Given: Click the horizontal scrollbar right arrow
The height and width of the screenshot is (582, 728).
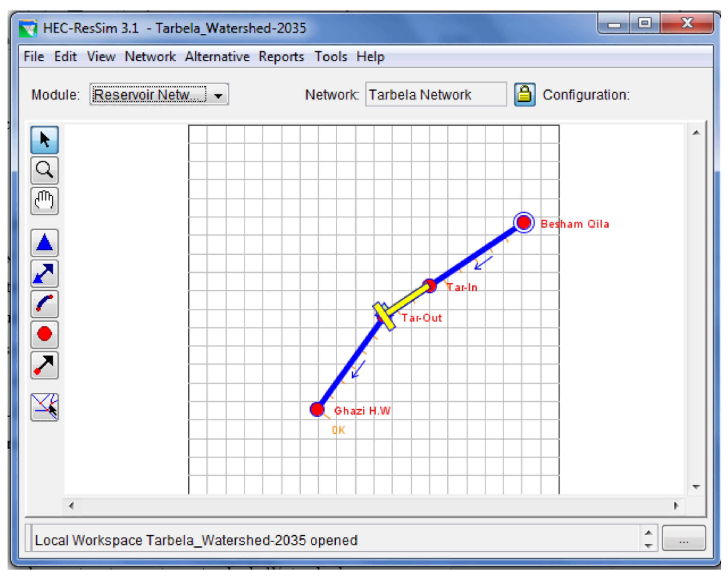Looking at the screenshot, I should [x=676, y=506].
